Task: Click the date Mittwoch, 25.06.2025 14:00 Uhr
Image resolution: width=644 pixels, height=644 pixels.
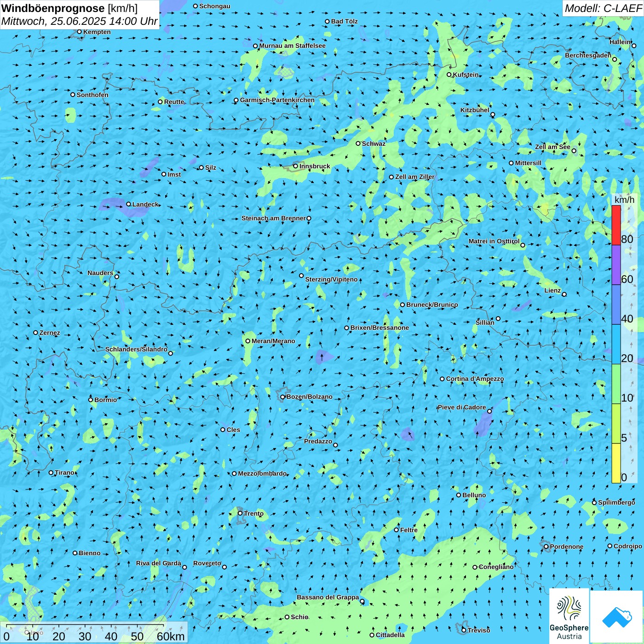Action: pos(80,21)
